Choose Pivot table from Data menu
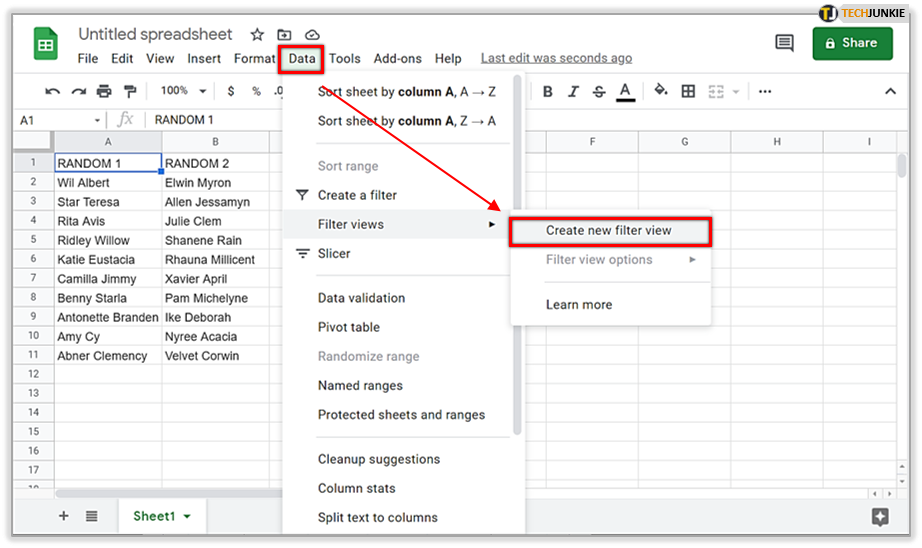This screenshot has height=548, width=922. [349, 327]
